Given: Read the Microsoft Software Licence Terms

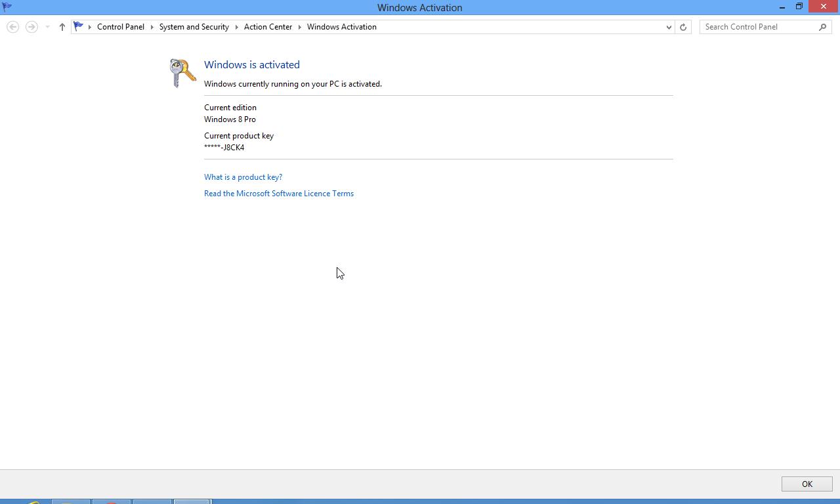Looking at the screenshot, I should click(x=279, y=194).
